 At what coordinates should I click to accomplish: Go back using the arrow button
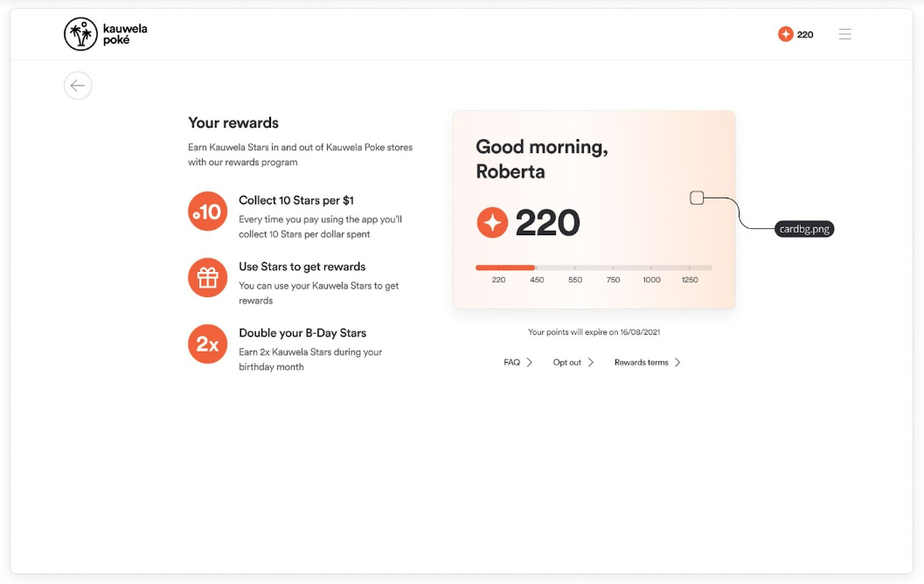78,86
